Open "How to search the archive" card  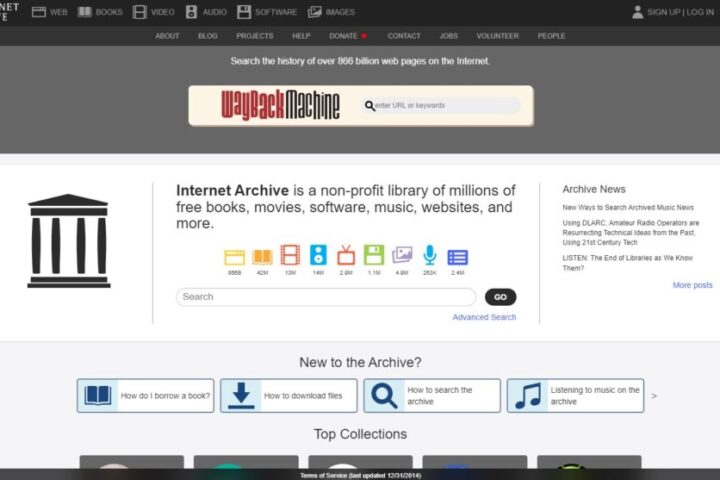pos(432,395)
